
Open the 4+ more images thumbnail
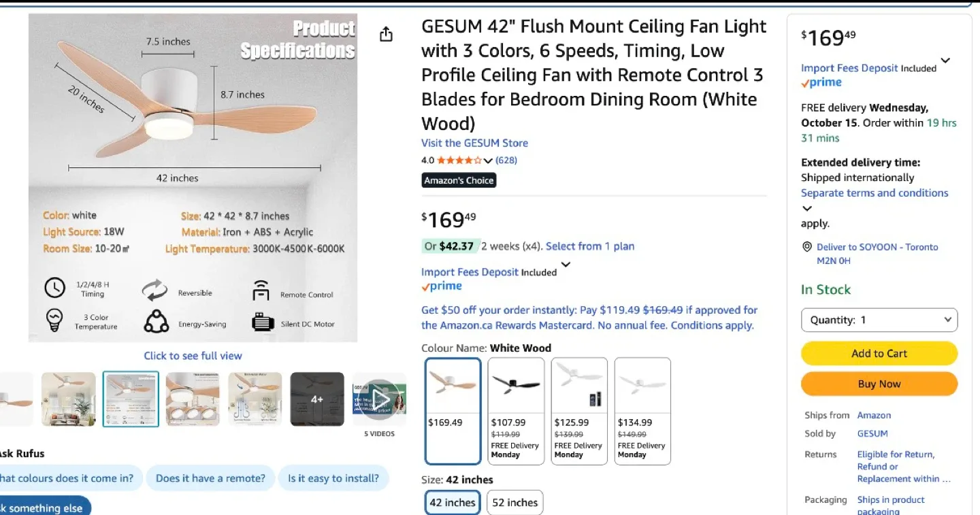click(x=317, y=399)
